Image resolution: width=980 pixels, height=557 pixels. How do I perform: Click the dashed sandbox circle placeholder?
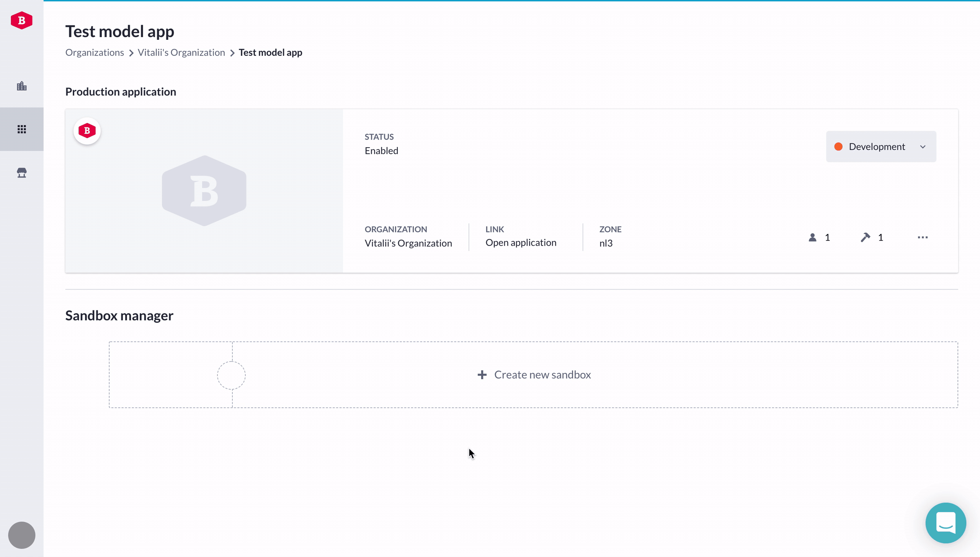[x=231, y=375]
